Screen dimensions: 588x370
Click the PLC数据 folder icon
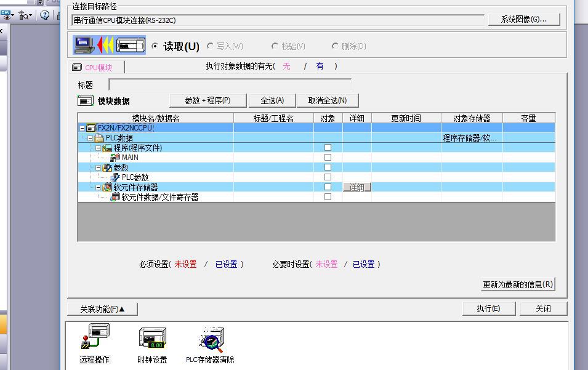pyautogui.click(x=99, y=137)
